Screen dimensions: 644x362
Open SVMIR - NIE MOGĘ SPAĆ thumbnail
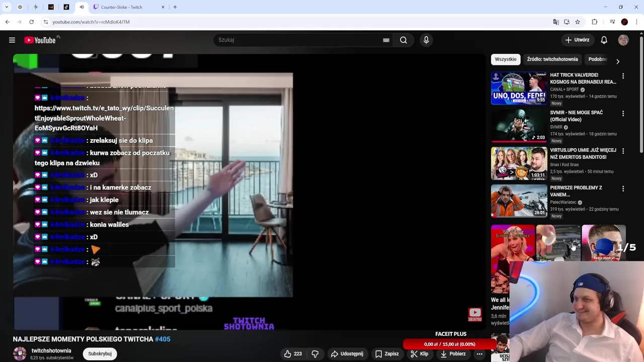519,126
